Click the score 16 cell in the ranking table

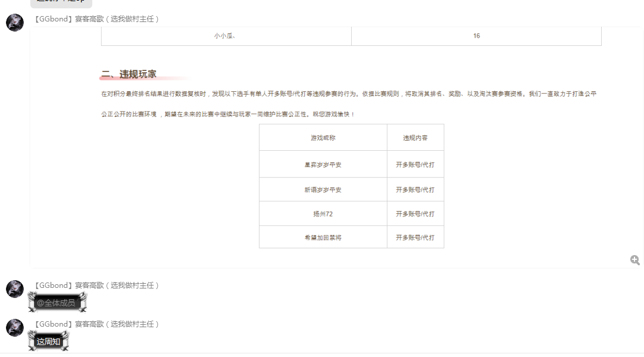(x=476, y=36)
